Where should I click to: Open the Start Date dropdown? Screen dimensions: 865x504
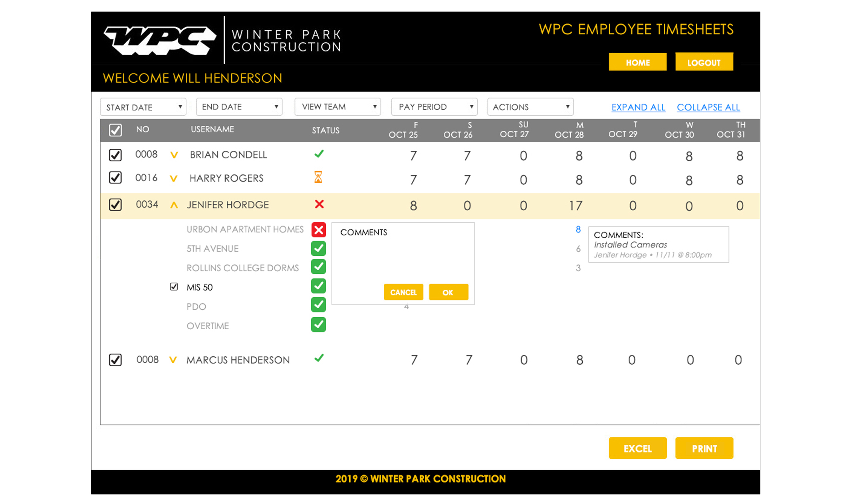pos(143,107)
